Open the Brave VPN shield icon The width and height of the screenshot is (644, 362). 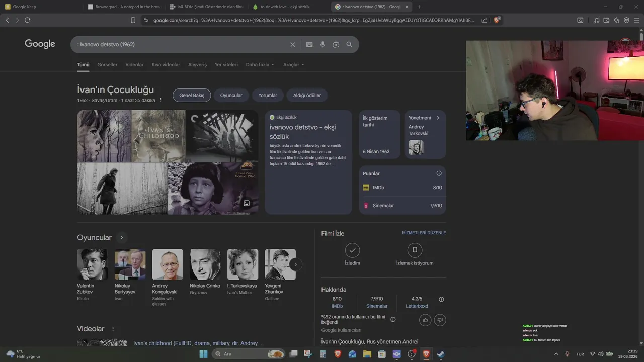(626, 20)
